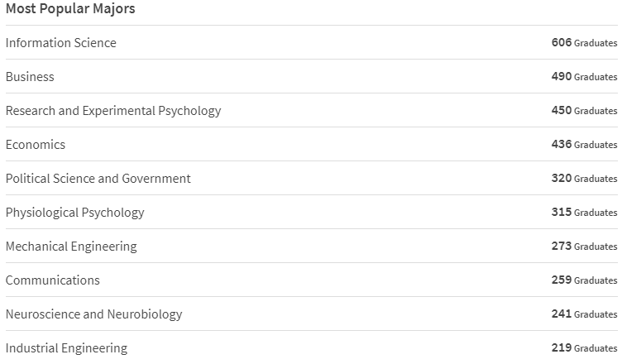This screenshot has height=364, width=622.
Task: Click the 450 Graduates figure
Action: click(584, 110)
